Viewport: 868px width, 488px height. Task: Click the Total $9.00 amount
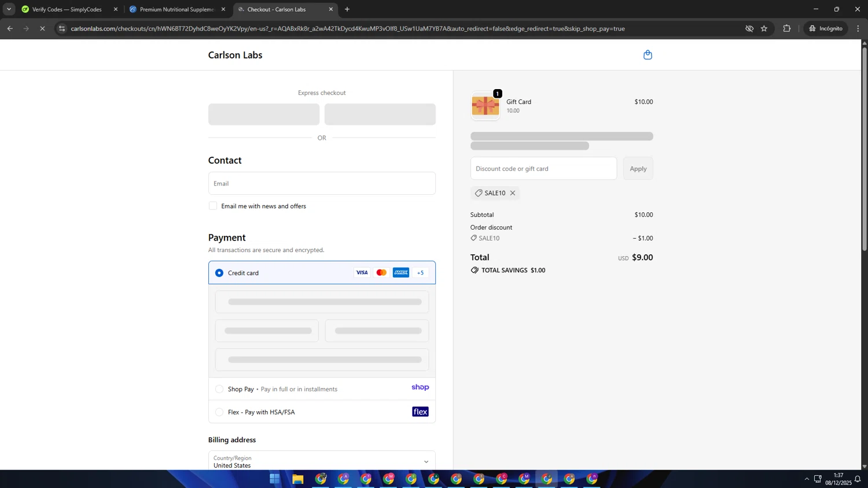coord(642,257)
